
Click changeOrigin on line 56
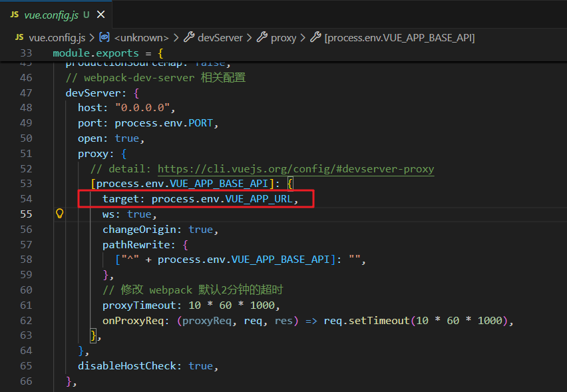[139, 230]
